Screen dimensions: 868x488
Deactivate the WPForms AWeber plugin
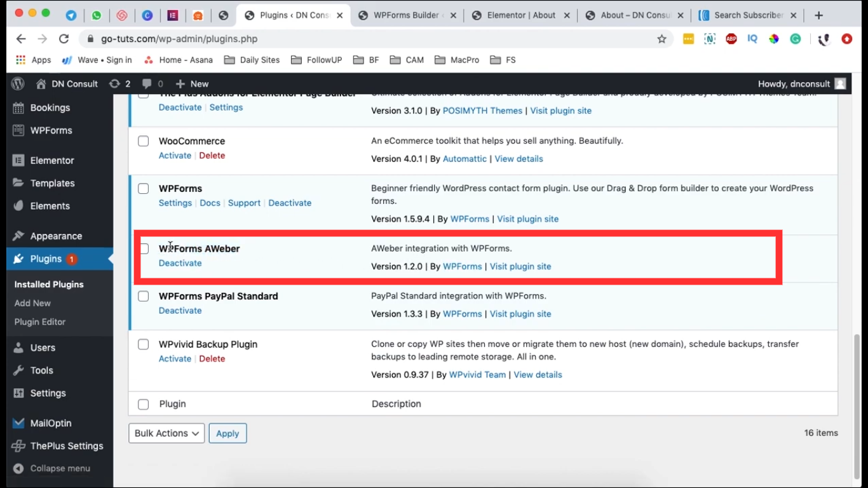pyautogui.click(x=180, y=263)
